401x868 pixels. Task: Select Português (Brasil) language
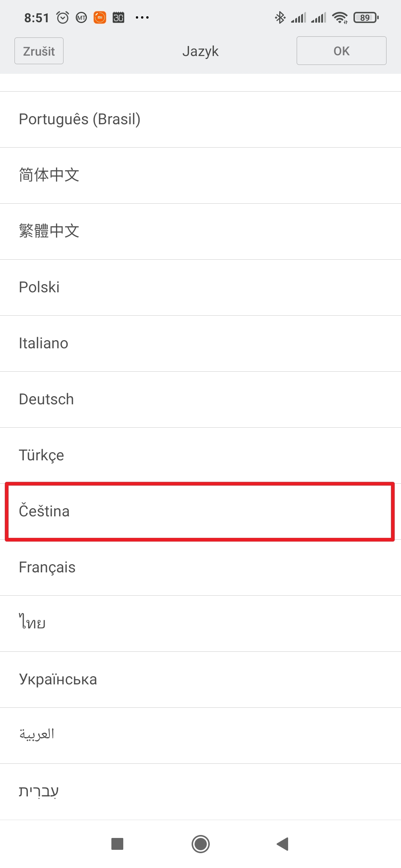pyautogui.click(x=200, y=119)
